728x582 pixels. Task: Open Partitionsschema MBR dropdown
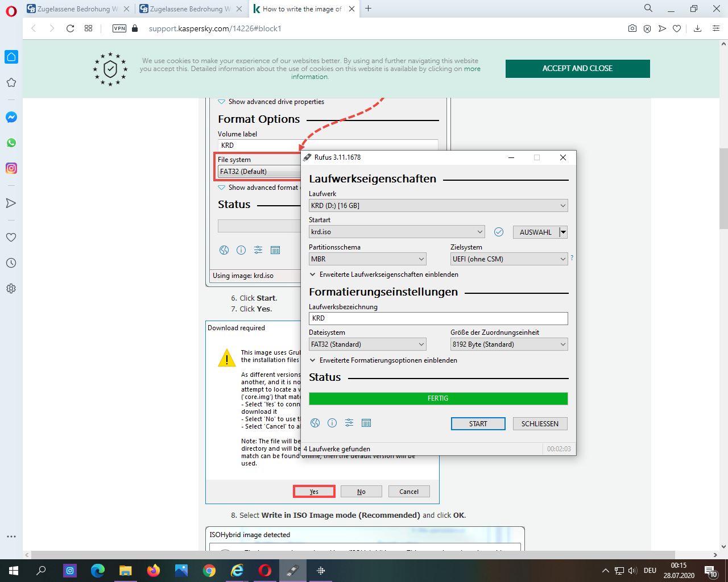pos(367,259)
